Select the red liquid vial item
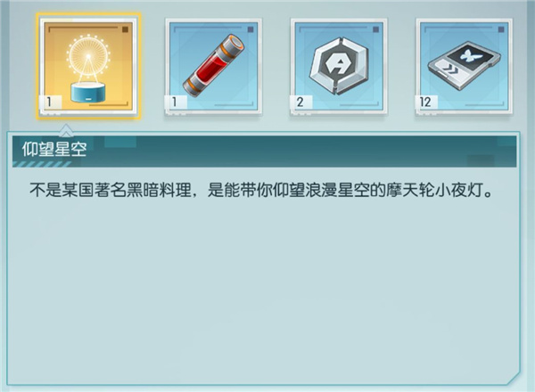 [x=214, y=66]
